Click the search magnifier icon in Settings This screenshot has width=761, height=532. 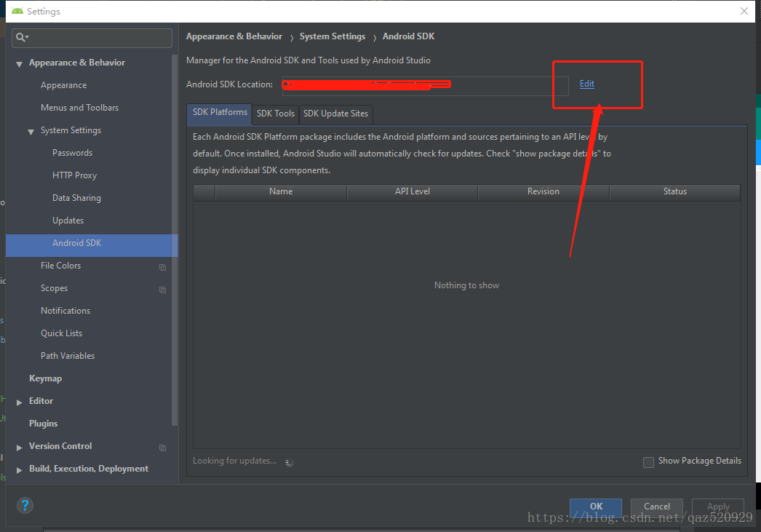pos(22,37)
